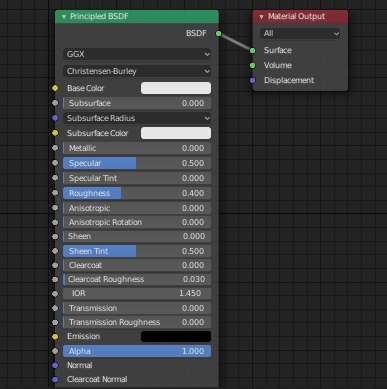This screenshot has width=387, height=389.
Task: Click the Clearcoat Roughness slider
Action: (x=137, y=279)
